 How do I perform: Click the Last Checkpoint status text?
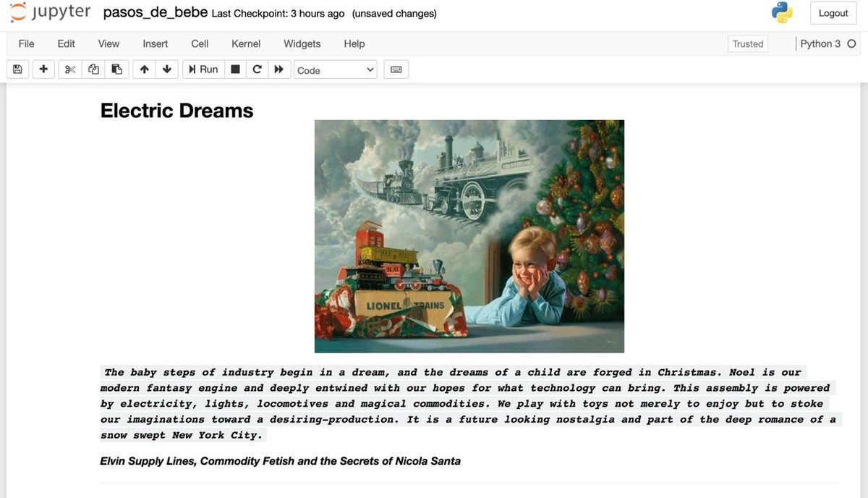coord(279,14)
